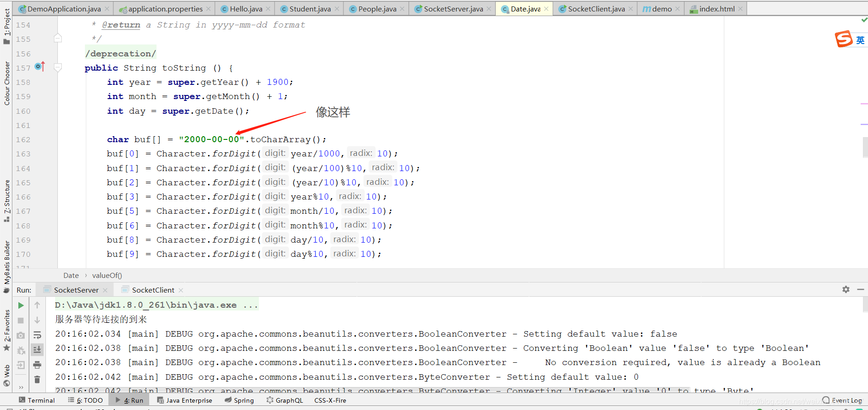
Task: Toggle the Structure tool window
Action: tap(6, 201)
